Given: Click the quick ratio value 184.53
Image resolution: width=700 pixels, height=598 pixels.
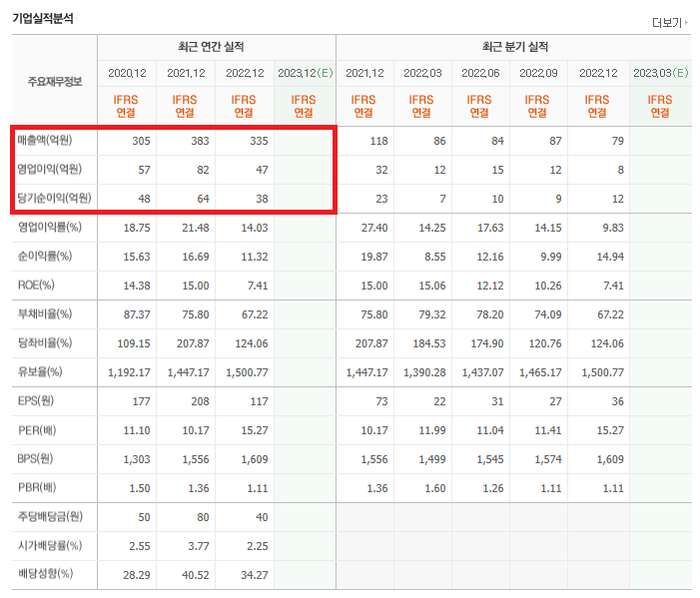Looking at the screenshot, I should 429,343.
